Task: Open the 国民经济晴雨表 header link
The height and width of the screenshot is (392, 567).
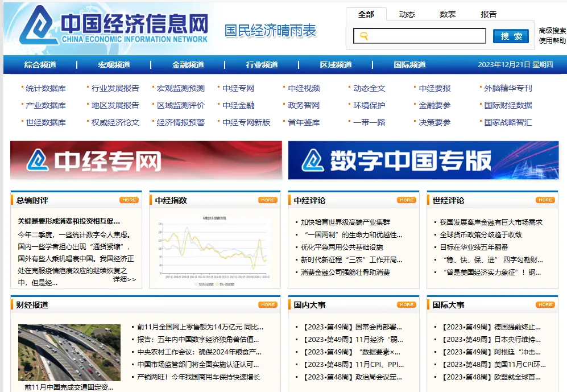Action: click(270, 31)
